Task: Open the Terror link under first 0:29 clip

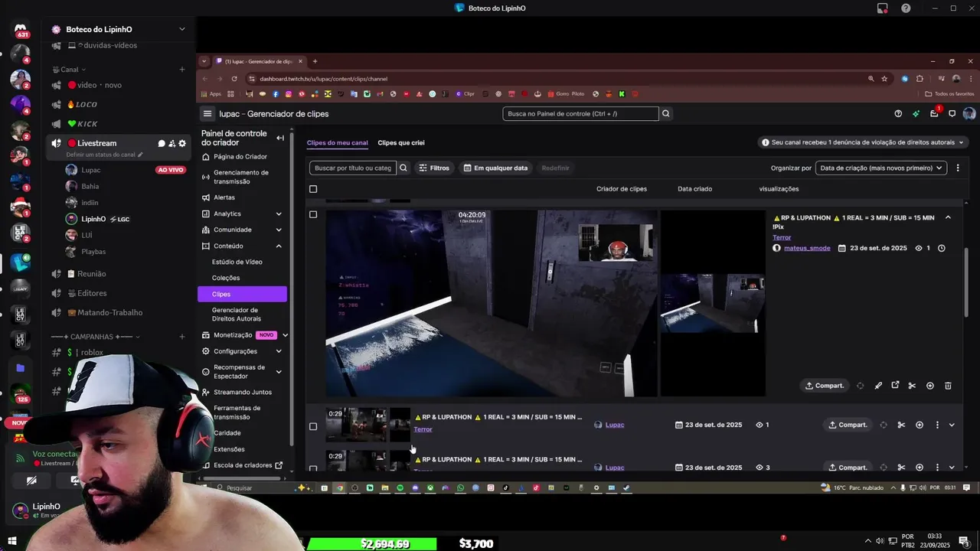Action: (423, 429)
